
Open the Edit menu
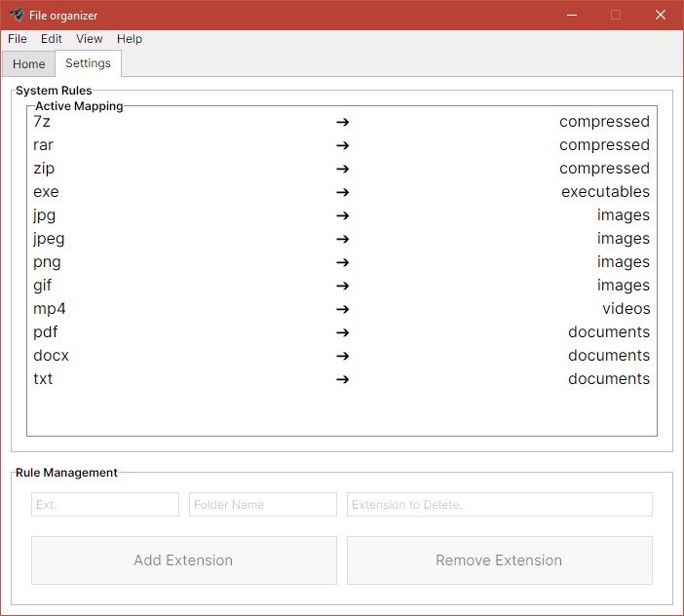(52, 39)
